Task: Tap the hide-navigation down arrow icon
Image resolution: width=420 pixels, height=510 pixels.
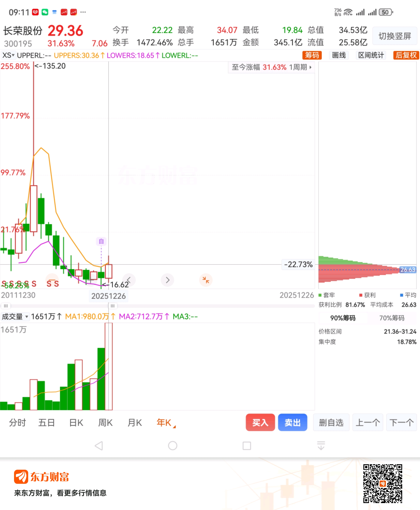Action: (x=321, y=446)
